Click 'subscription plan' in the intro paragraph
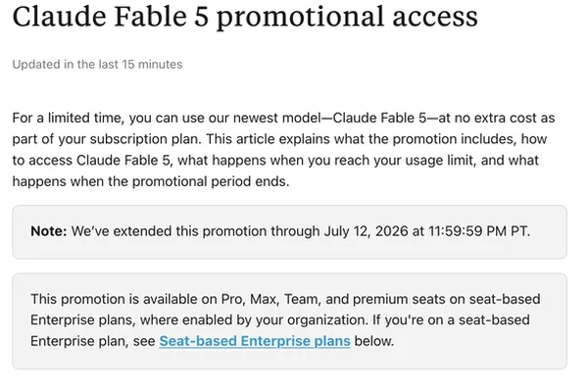Image resolution: width=588 pixels, height=392 pixels. (x=144, y=139)
